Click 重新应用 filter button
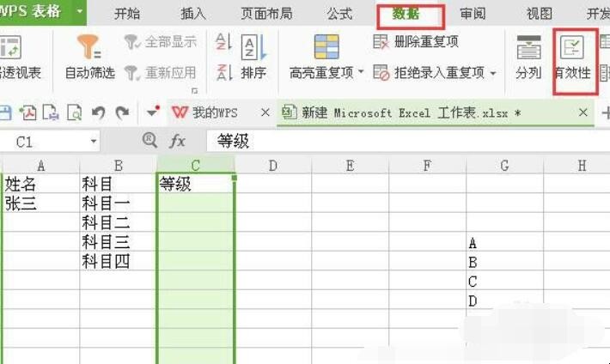The width and height of the screenshot is (610, 364). 161,73
